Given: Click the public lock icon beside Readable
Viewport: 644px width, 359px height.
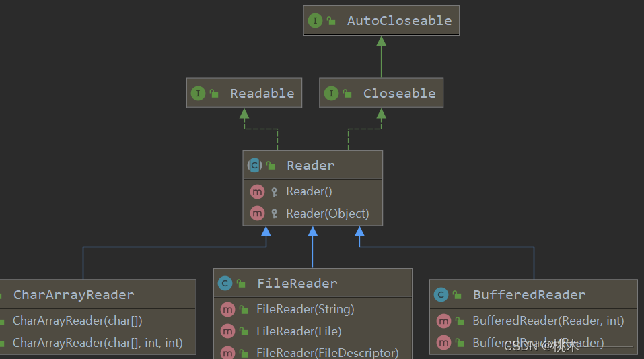Looking at the screenshot, I should coord(214,94).
